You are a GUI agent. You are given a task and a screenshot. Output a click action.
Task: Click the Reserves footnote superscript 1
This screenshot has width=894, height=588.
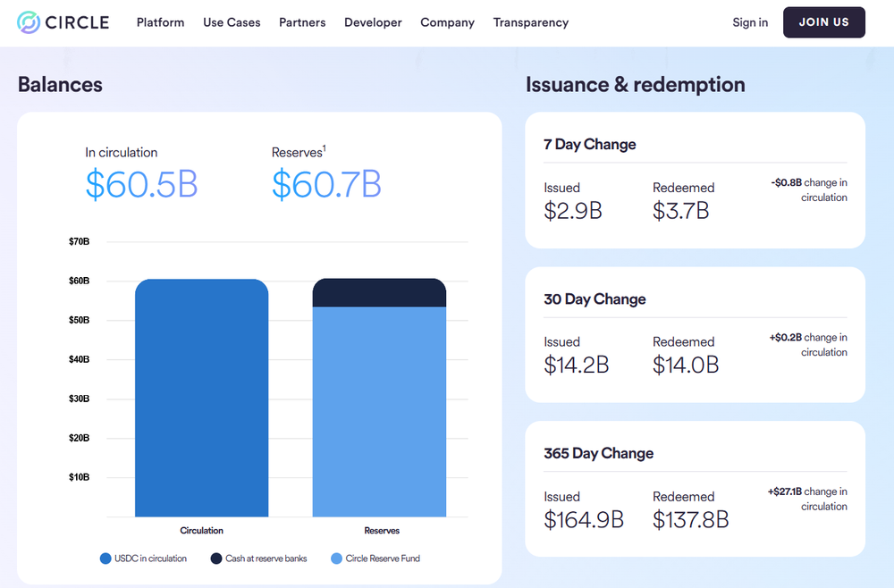coord(325,148)
